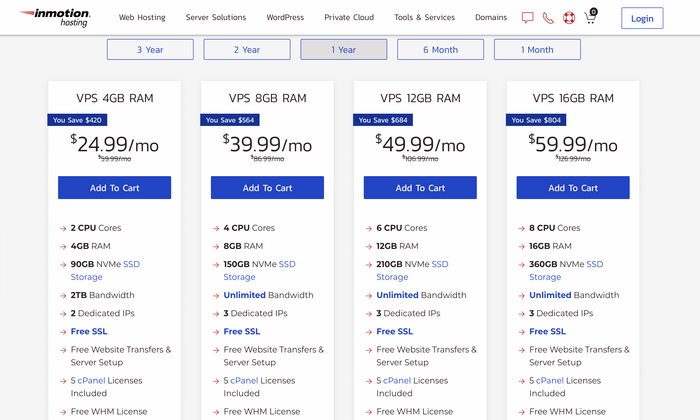Click the You Save $420 badge

coord(77,120)
